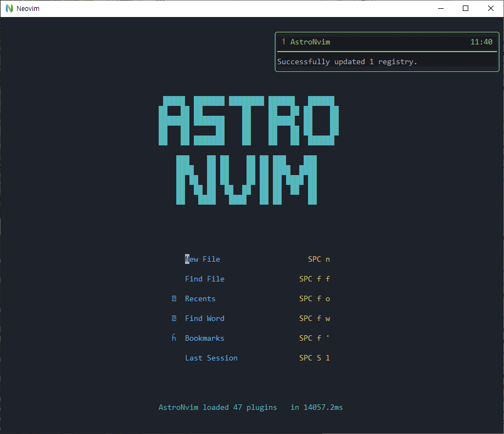
Task: Click the "AstroNvim loaded 47 plugins" footer text
Action: (x=217, y=407)
